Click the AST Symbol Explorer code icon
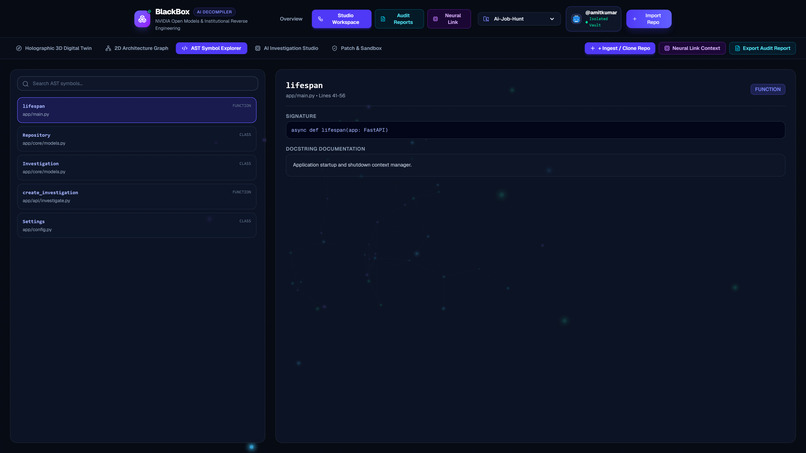806x453 pixels. click(185, 48)
